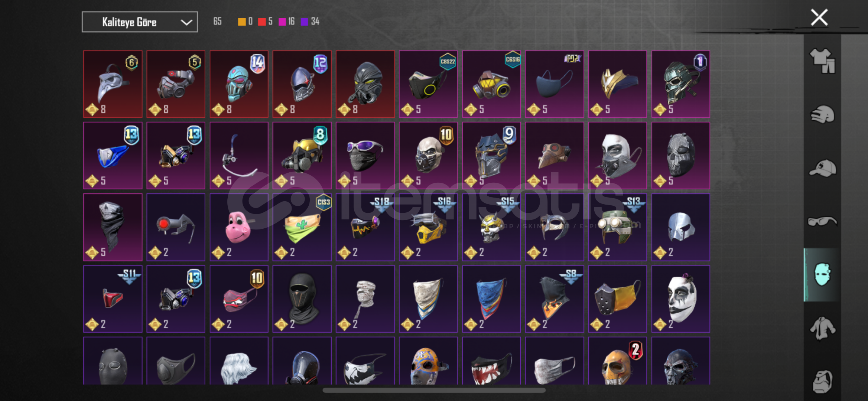Click the horizontal scrollbar at bottom
The image size is (868, 401).
(434, 390)
